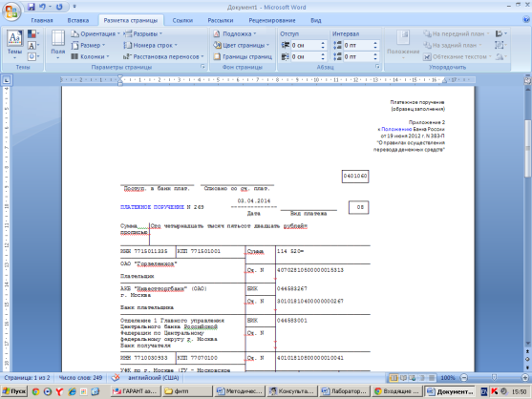The image size is (532, 399).
Task: Expand the Цвет страницы dropdown
Action: coord(242,45)
